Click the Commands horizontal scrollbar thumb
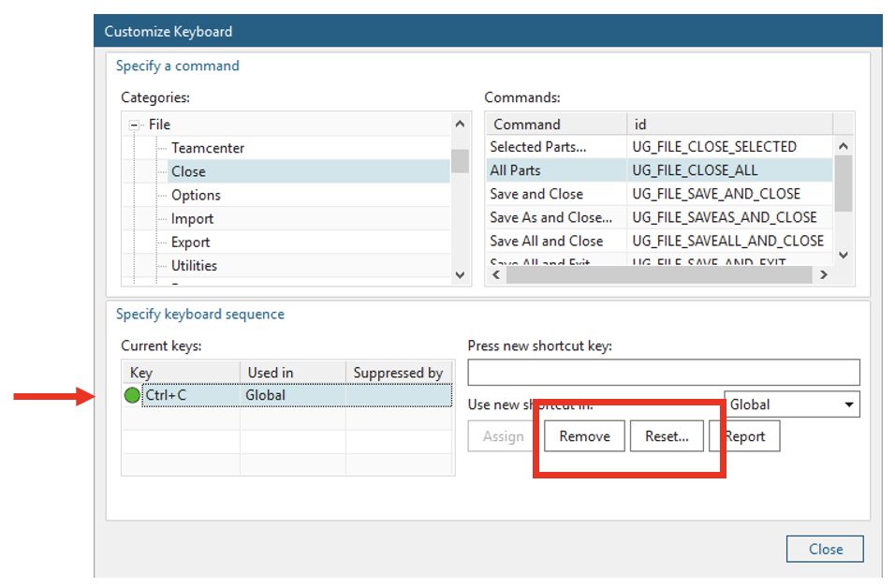The image size is (895, 588). click(x=659, y=275)
